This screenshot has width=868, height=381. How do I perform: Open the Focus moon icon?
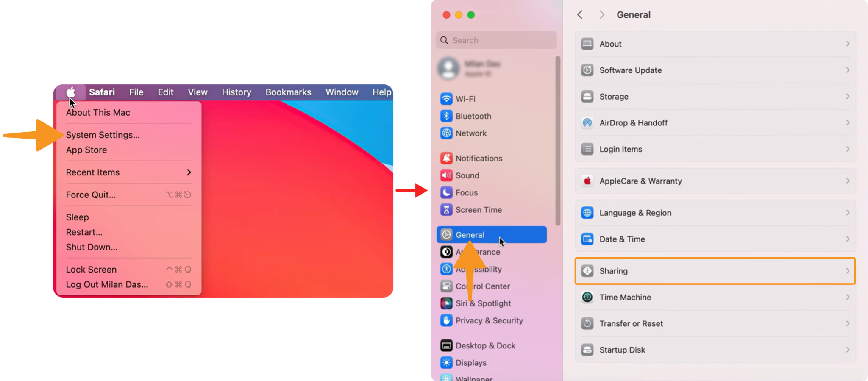446,192
